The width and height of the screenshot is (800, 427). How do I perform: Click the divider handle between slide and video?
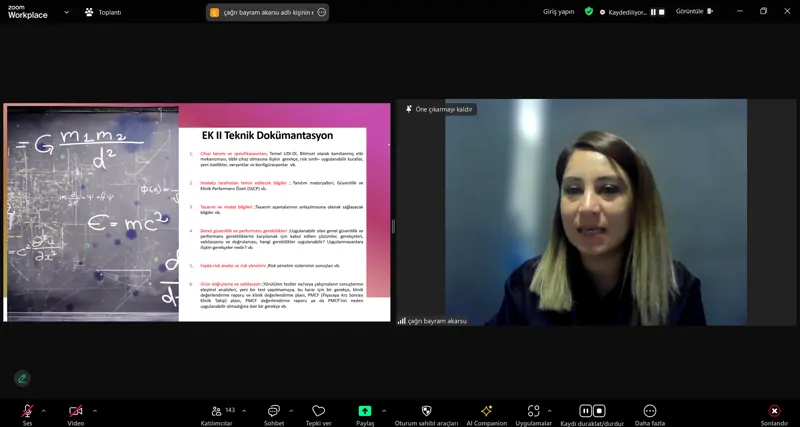coord(393,227)
